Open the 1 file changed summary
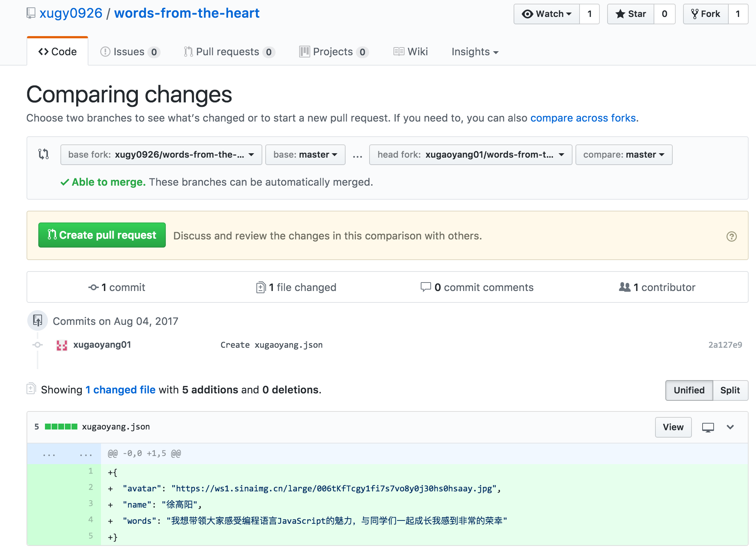The width and height of the screenshot is (756, 554). [x=296, y=287]
